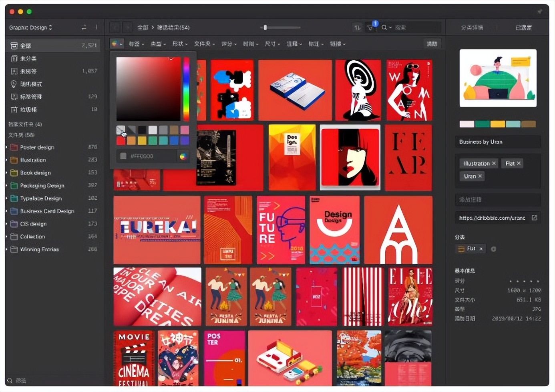
Task: Click the Collection folder icon
Action: point(14,237)
